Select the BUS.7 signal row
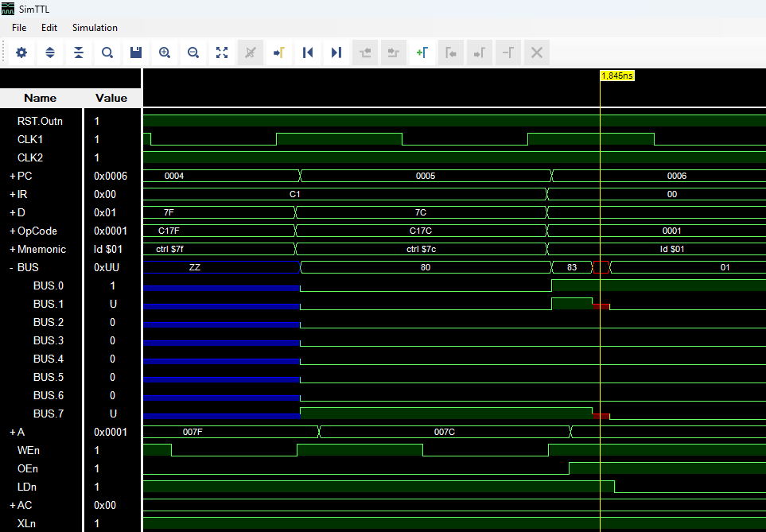The height and width of the screenshot is (532, 766). pyautogui.click(x=48, y=414)
